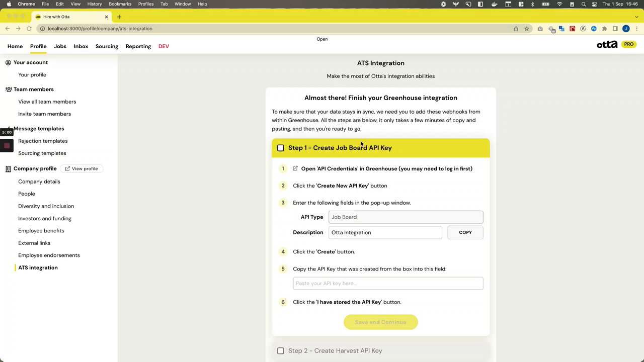This screenshot has height=362, width=644.
Task: Go forward with the browser forward arrow
Action: coord(18,29)
